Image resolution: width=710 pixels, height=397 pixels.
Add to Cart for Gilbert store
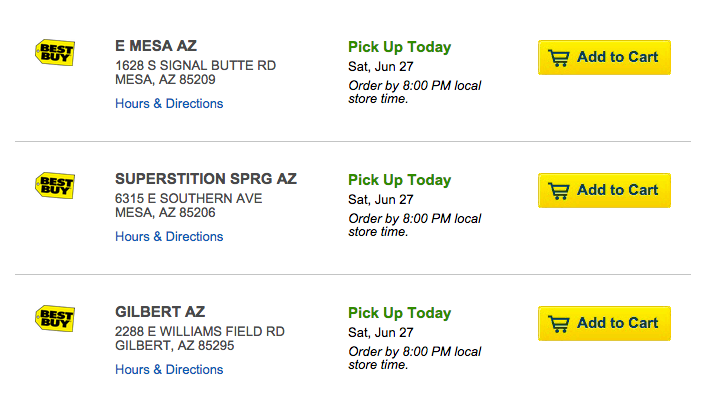(x=604, y=324)
